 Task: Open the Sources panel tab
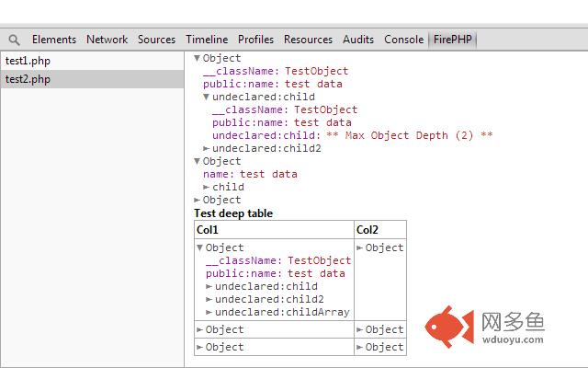point(156,40)
